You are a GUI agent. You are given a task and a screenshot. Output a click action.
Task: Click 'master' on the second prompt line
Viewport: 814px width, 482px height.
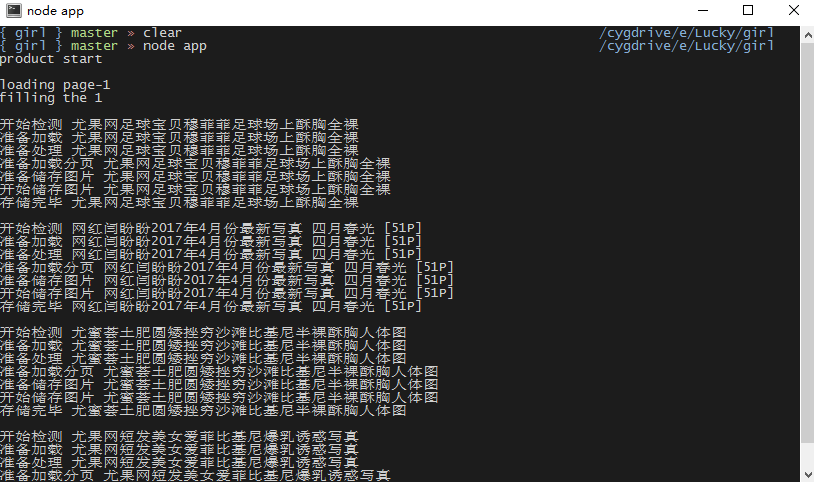tap(94, 46)
